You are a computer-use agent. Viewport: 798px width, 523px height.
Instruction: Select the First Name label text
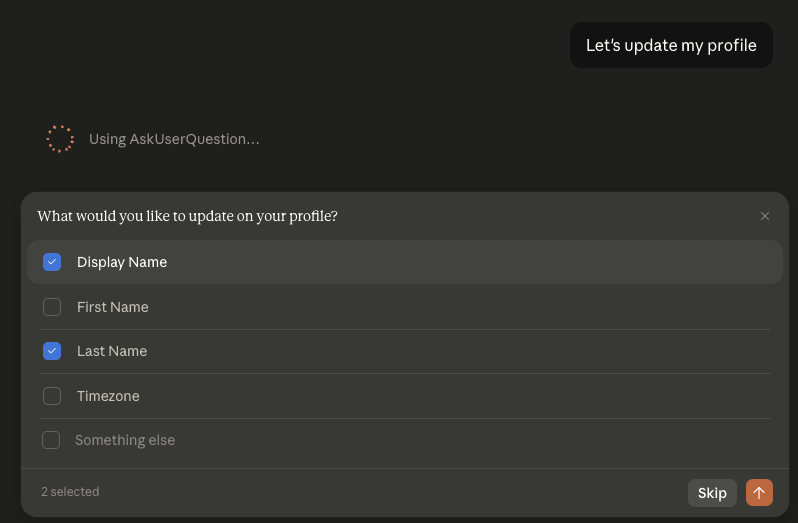point(113,307)
